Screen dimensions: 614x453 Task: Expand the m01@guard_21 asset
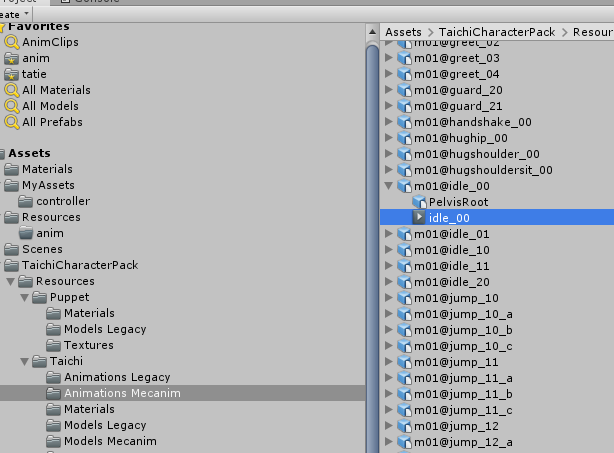[x=389, y=106]
